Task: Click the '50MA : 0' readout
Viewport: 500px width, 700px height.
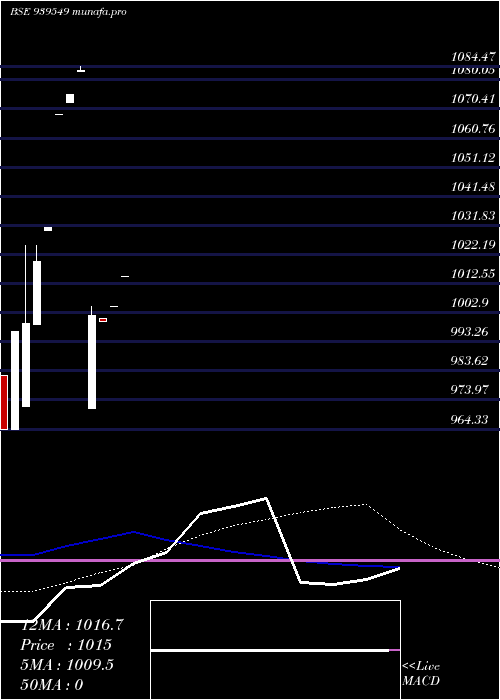Action: tap(52, 685)
